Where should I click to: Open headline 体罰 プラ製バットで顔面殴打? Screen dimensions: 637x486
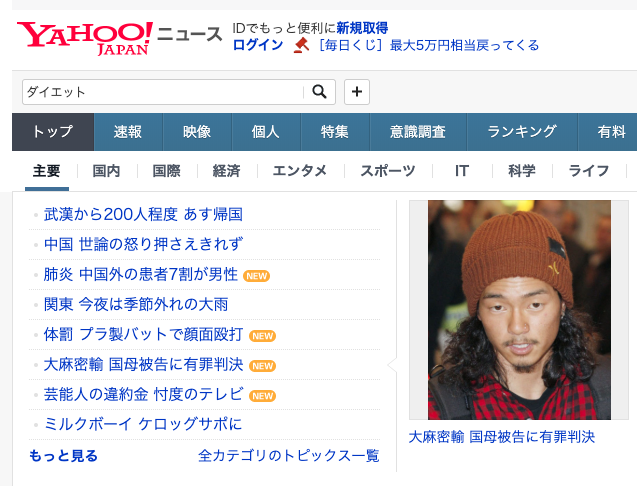(143, 334)
